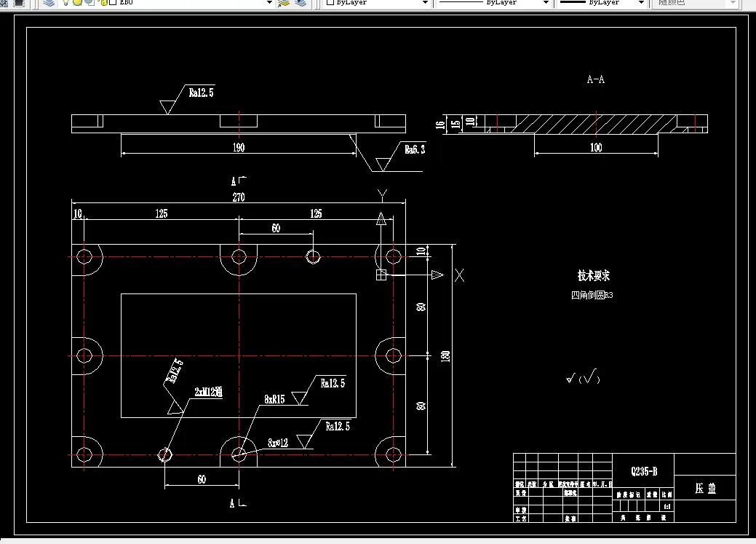The image size is (756, 544).
Task: Select the 8xR15 annotation
Action: click(274, 399)
